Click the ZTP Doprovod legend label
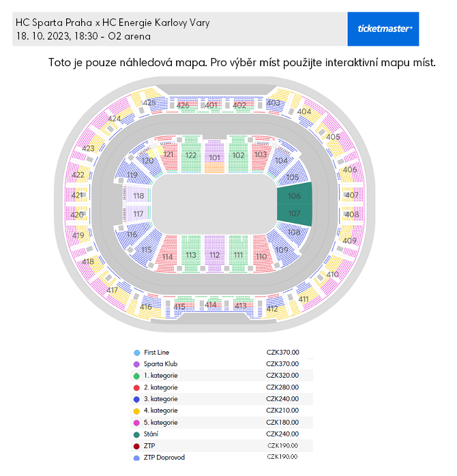 pyautogui.click(x=164, y=457)
